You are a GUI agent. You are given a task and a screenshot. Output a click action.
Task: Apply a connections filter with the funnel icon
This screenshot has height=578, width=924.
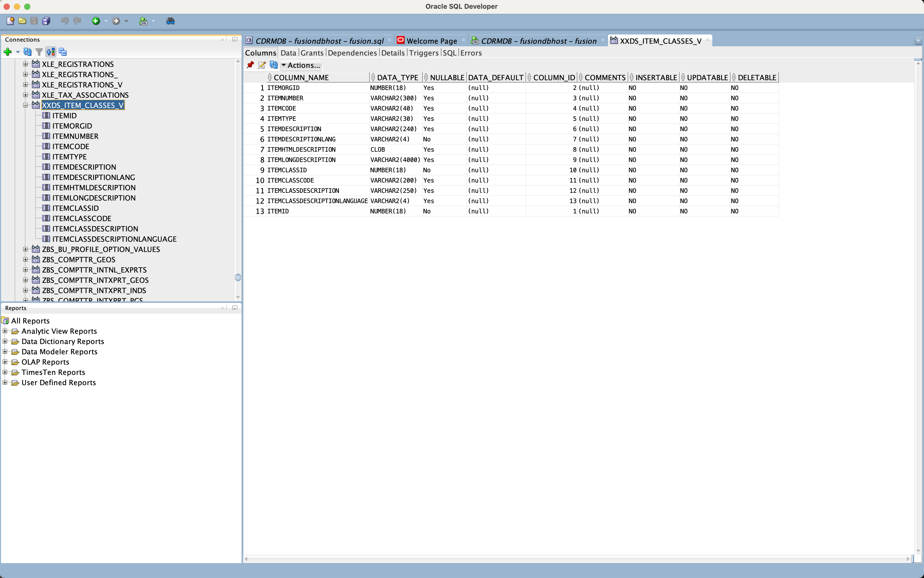click(x=39, y=52)
